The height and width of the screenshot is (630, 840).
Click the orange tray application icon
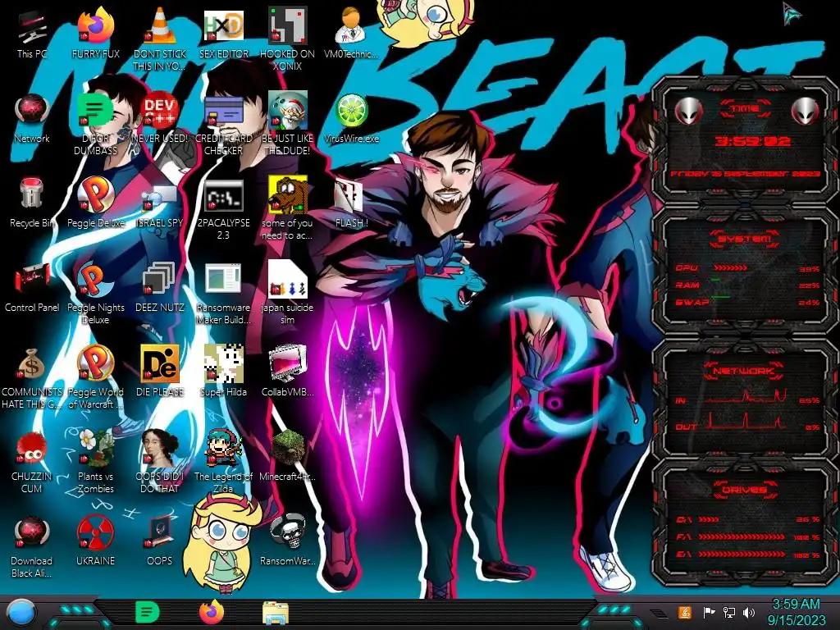point(684,612)
